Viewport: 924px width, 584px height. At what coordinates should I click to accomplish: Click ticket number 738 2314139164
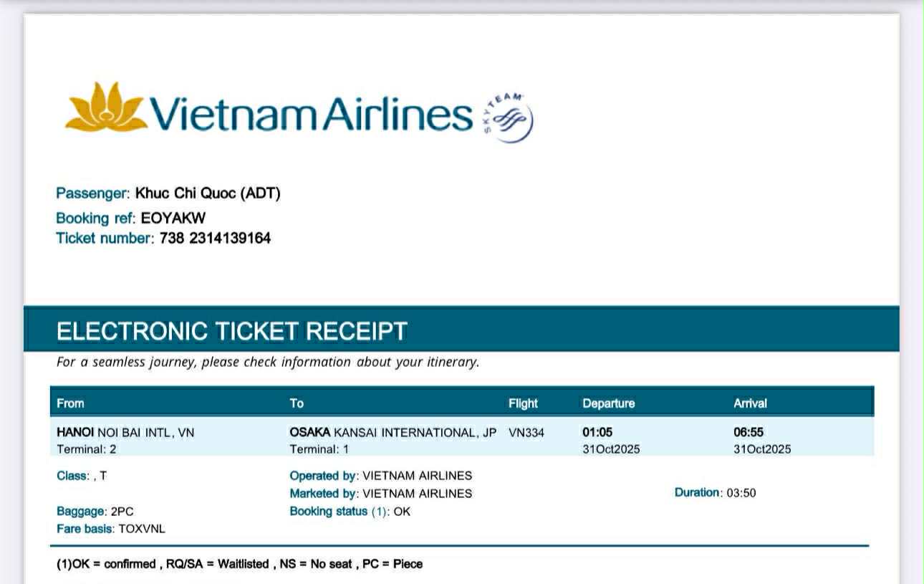215,239
